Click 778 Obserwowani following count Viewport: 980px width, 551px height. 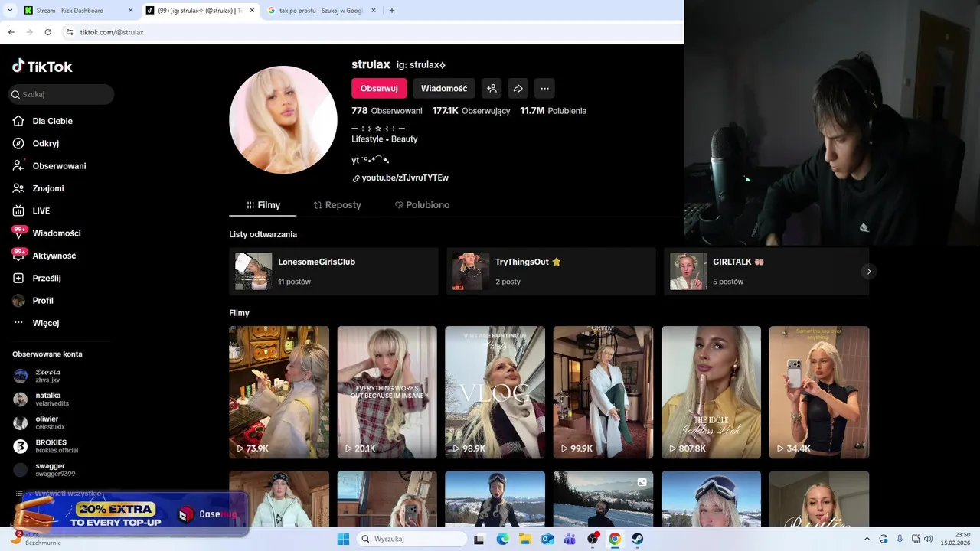coord(387,111)
